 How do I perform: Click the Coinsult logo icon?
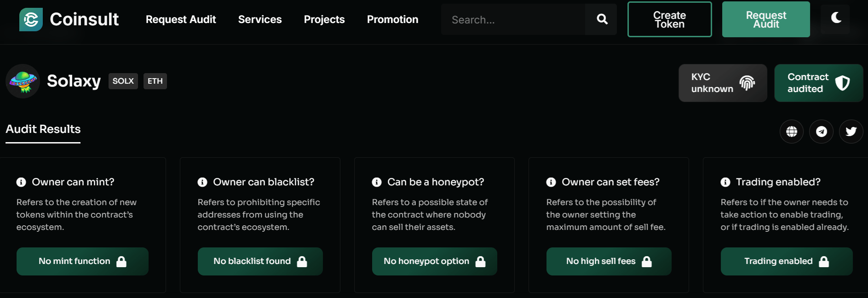[x=31, y=19]
